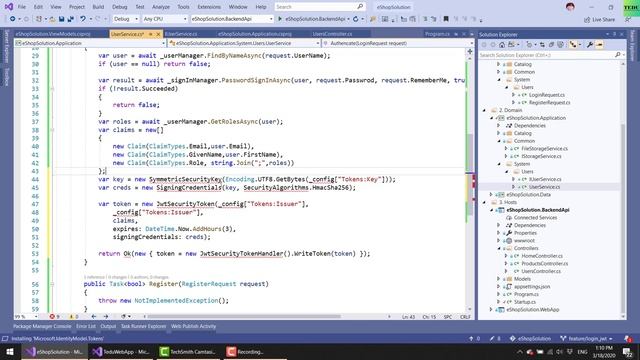The height and width of the screenshot is (360, 640).
Task: Open the Any CPU platform dropdown
Action: 165,19
